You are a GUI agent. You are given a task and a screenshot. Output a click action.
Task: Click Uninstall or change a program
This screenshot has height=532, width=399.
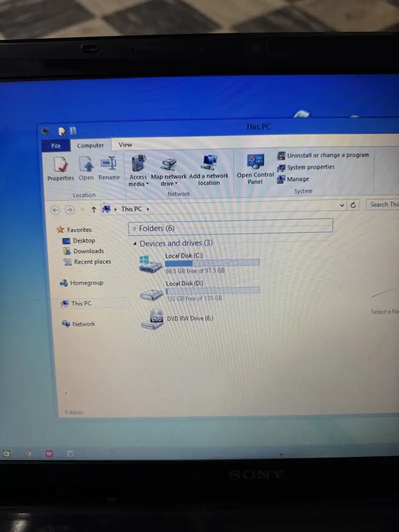323,155
